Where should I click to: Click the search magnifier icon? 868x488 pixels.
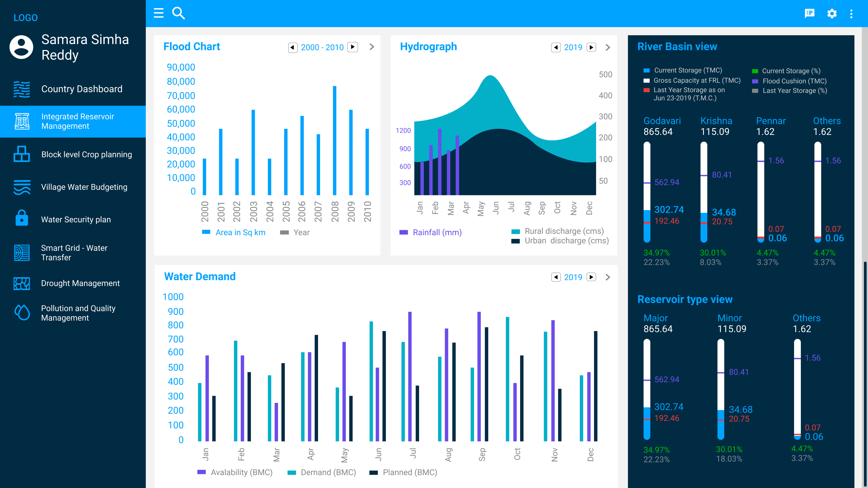[x=178, y=13]
